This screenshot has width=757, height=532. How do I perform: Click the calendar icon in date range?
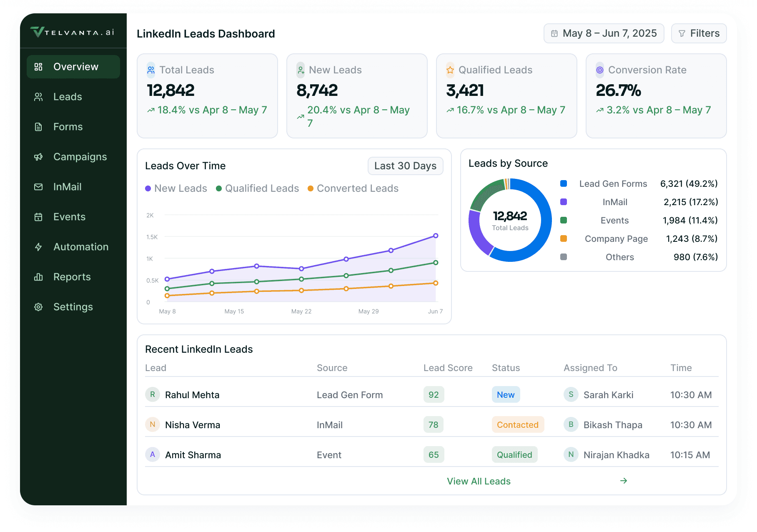coord(554,33)
